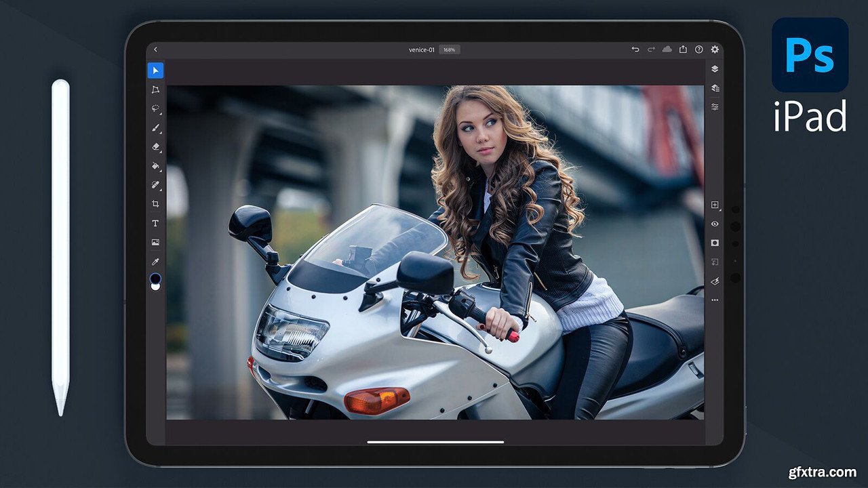Toggle layer visibility eye icon
The image size is (868, 488).
715,224
